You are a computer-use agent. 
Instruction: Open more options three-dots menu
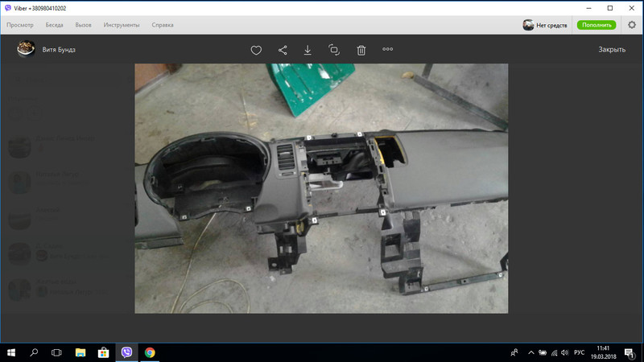[388, 49]
